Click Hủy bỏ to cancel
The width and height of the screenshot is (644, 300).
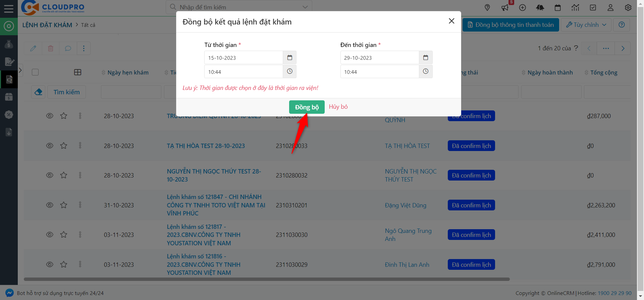point(338,107)
